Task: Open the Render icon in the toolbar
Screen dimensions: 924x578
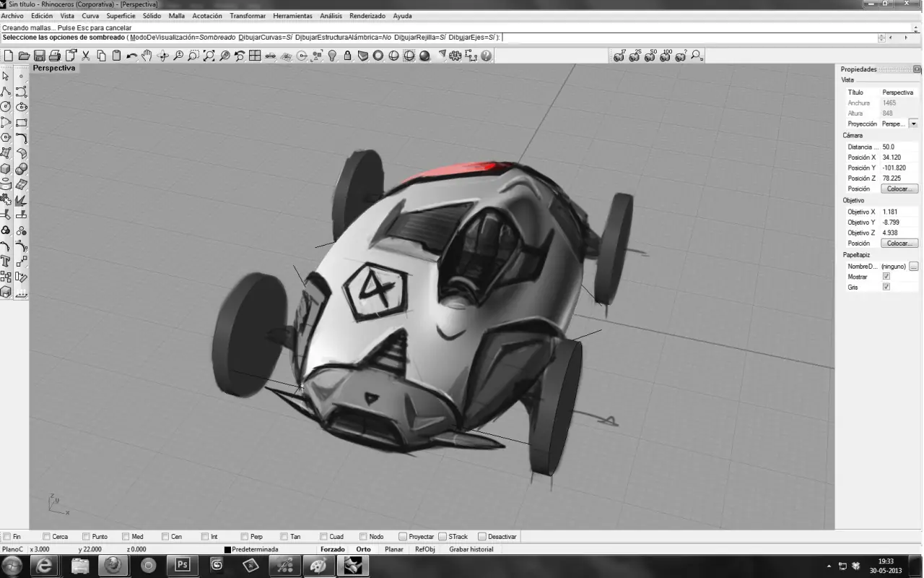Action: click(426, 56)
